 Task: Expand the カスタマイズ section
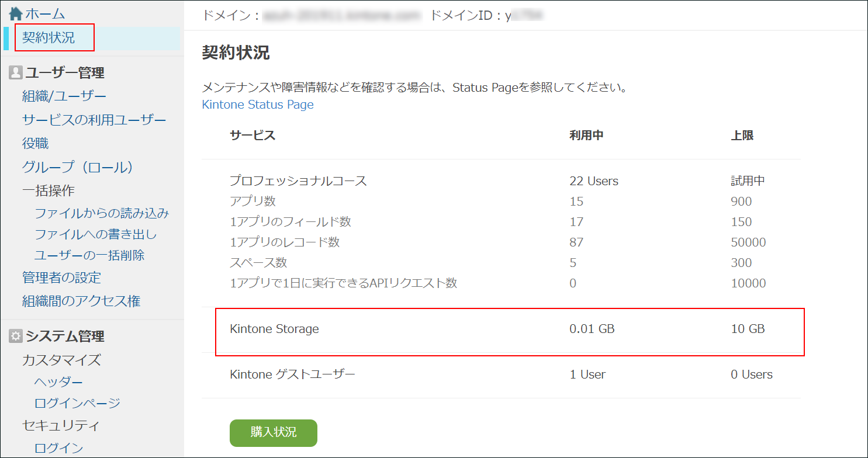click(63, 360)
